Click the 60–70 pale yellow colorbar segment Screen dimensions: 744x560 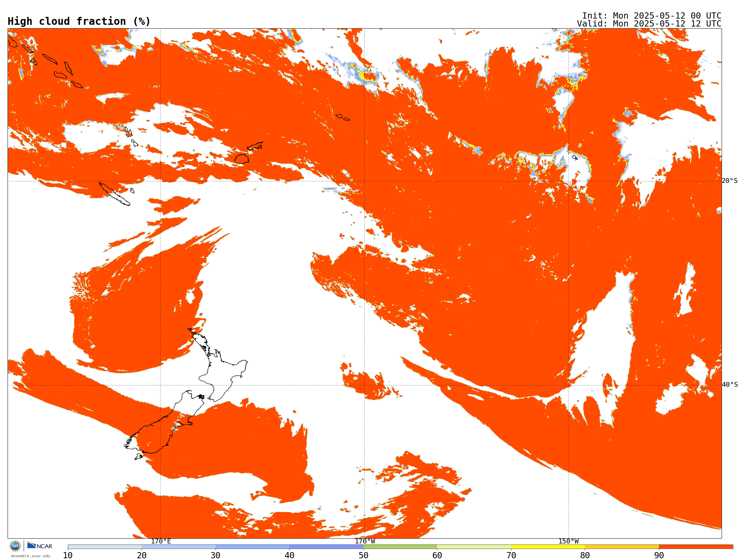[x=474, y=547]
